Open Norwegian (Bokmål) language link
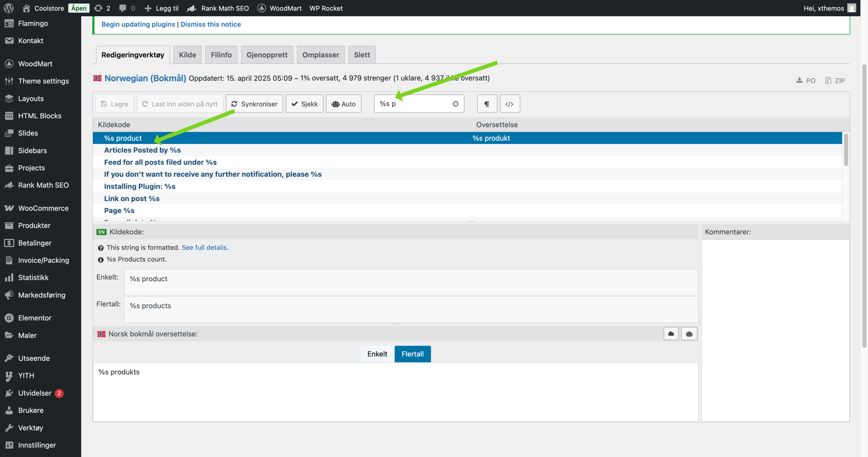The width and height of the screenshot is (868, 457). (145, 78)
